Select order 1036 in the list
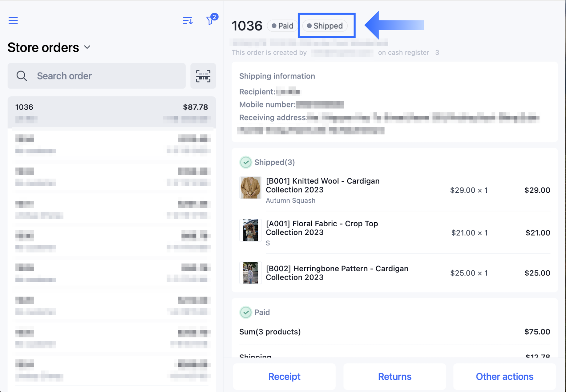 [x=112, y=112]
